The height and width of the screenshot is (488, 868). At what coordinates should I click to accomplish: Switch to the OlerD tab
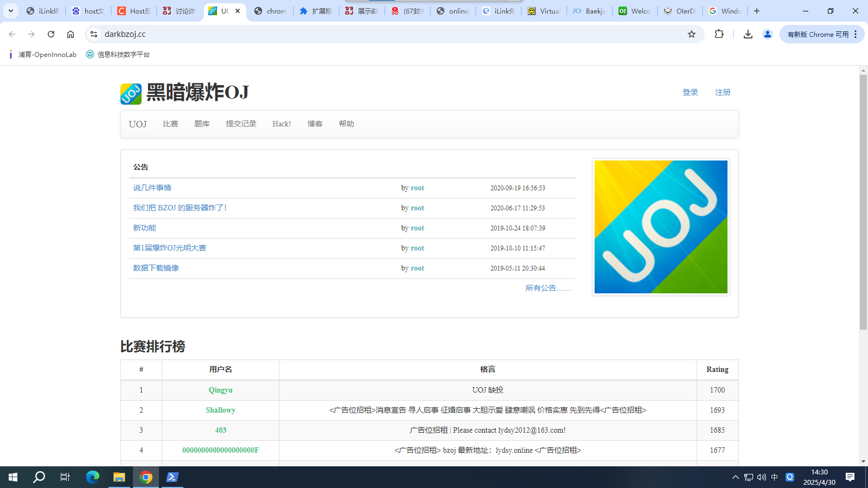[x=681, y=11]
